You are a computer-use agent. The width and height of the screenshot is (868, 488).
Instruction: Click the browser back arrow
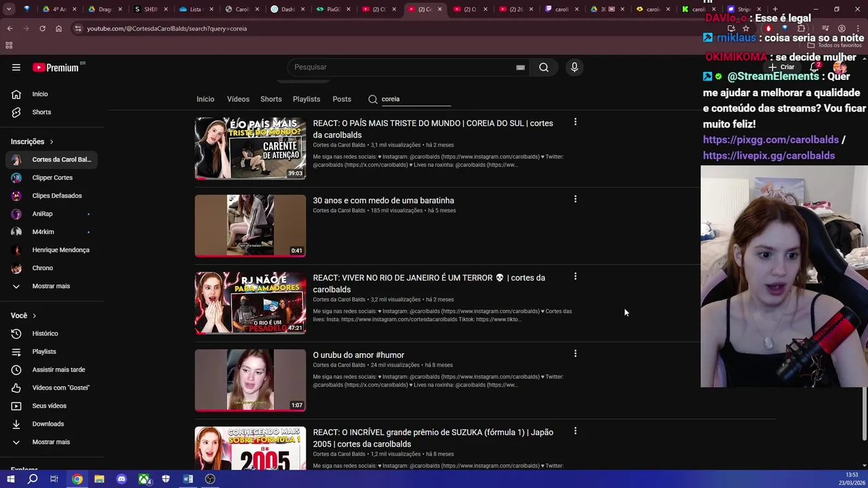[x=9, y=28]
